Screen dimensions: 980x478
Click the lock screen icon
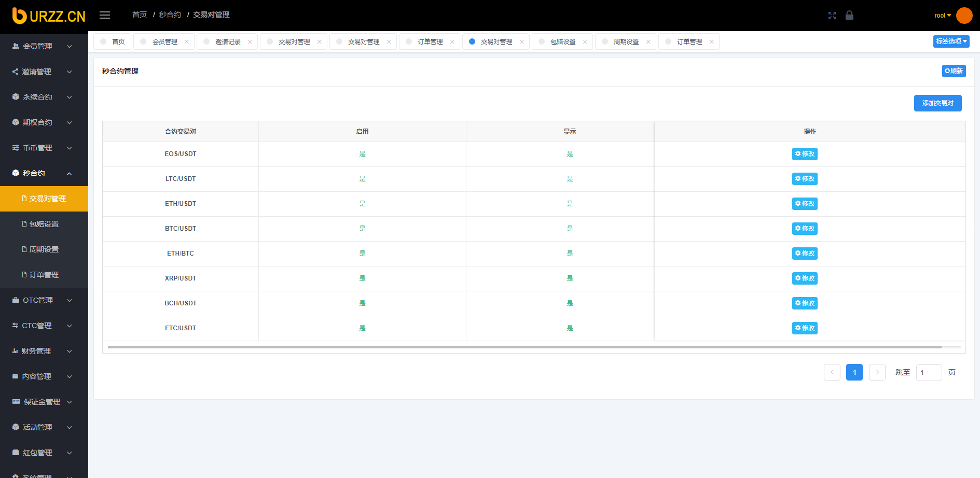pyautogui.click(x=849, y=15)
